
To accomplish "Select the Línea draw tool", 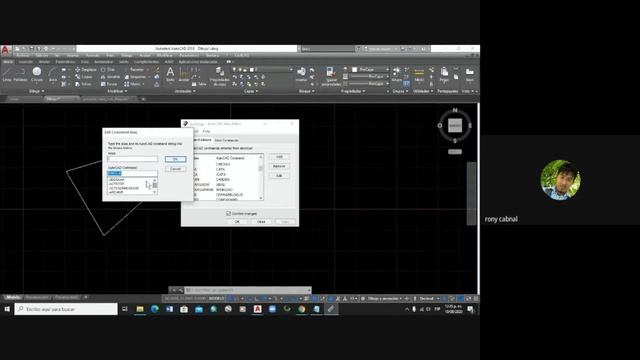I will tap(7, 75).
